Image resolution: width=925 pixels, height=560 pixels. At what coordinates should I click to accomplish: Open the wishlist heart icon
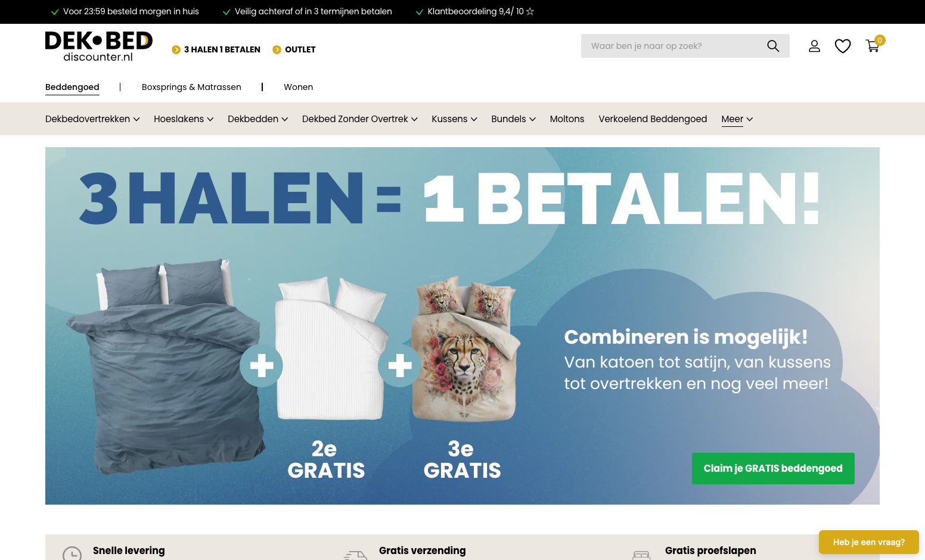[x=843, y=46]
